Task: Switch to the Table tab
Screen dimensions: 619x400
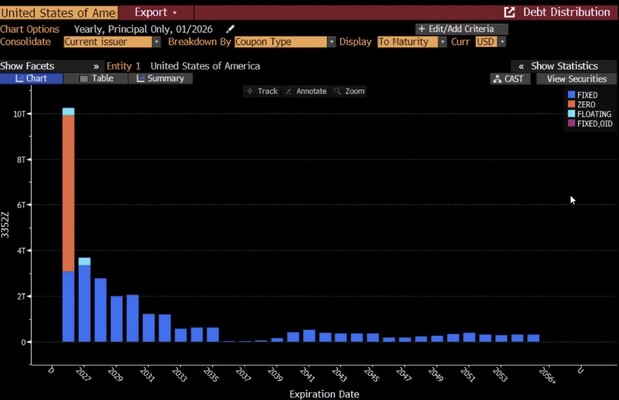Action: (x=96, y=79)
